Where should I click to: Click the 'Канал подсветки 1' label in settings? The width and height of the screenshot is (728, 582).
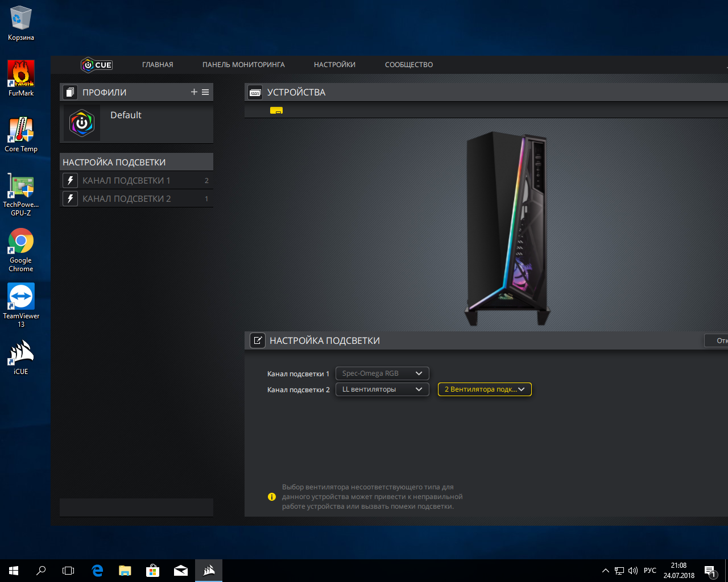click(x=298, y=374)
